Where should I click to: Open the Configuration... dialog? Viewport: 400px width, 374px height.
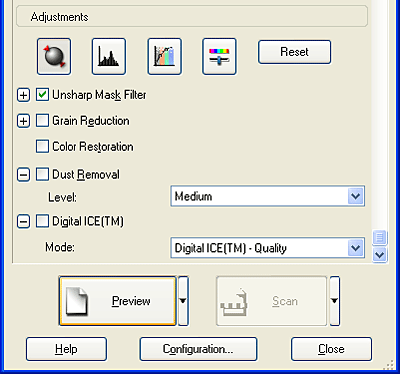[198, 349]
